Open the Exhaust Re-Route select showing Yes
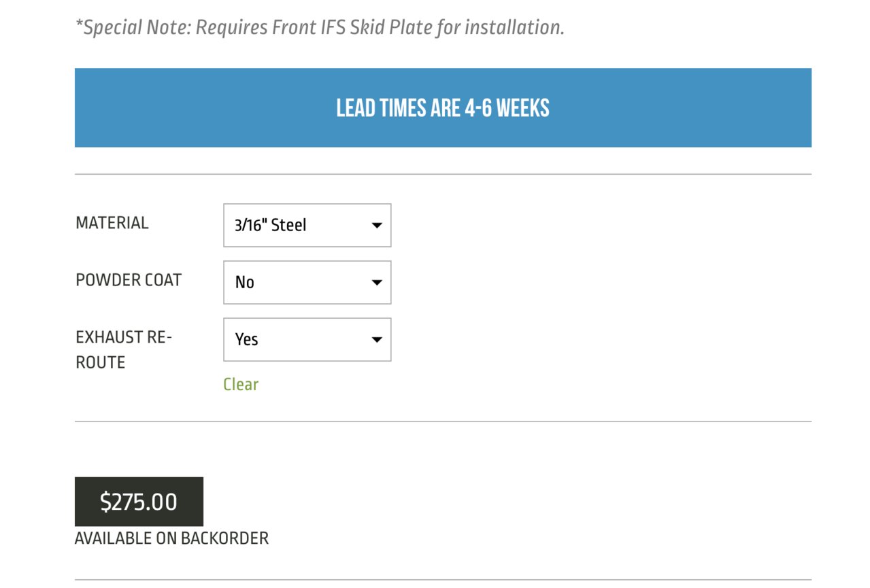This screenshot has width=870, height=588. (x=307, y=339)
